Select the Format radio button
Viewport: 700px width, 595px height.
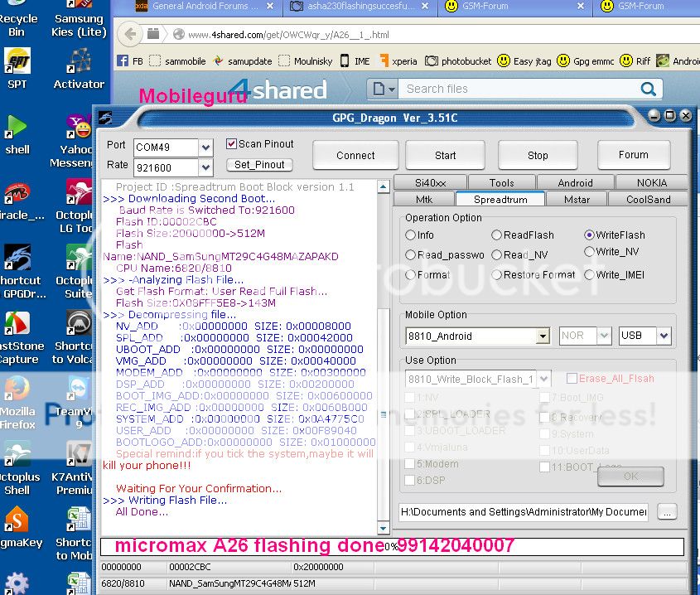410,275
